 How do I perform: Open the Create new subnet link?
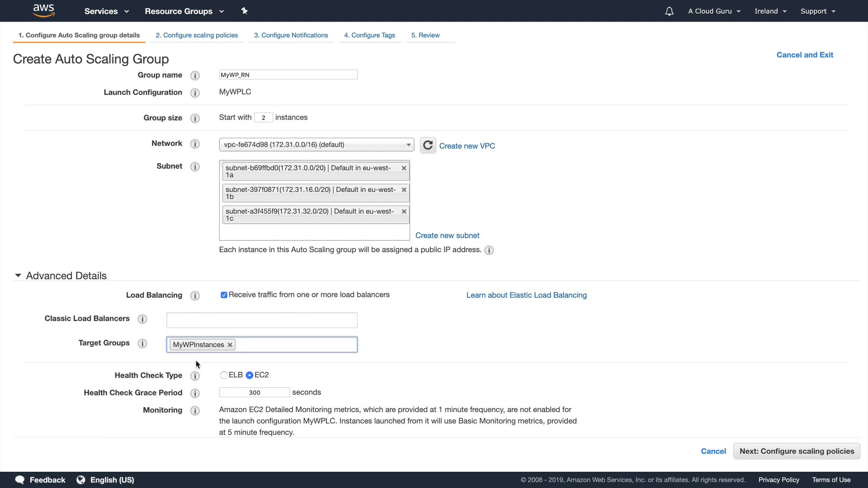pos(447,235)
